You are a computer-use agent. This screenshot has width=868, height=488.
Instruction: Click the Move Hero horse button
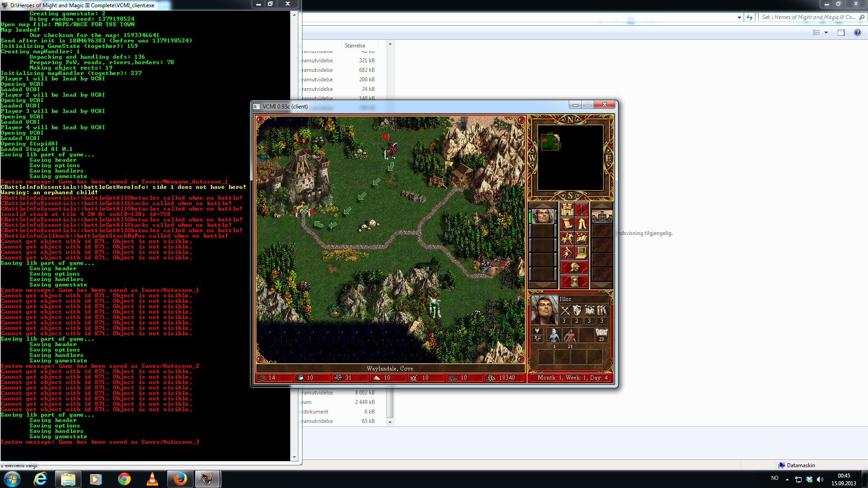click(x=567, y=239)
